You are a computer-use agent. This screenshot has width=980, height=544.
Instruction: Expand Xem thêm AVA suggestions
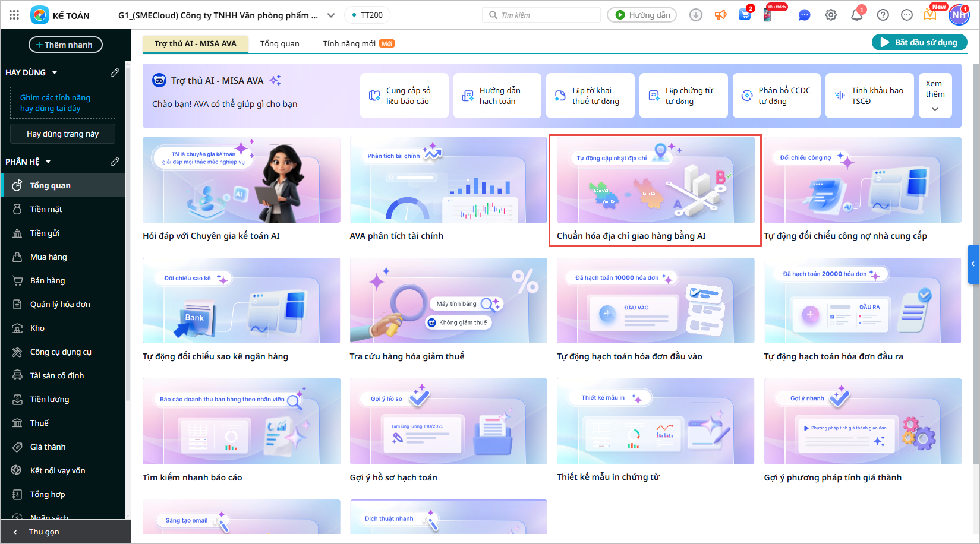coord(935,96)
